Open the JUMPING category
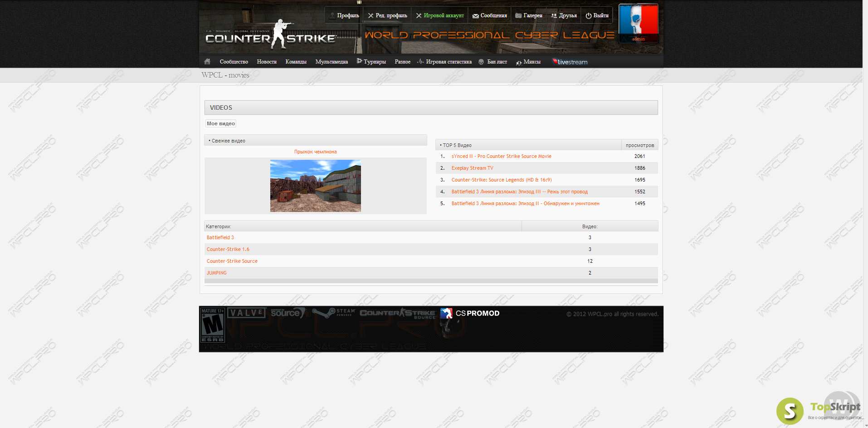Screen dimensions: 868x428 click(216, 273)
